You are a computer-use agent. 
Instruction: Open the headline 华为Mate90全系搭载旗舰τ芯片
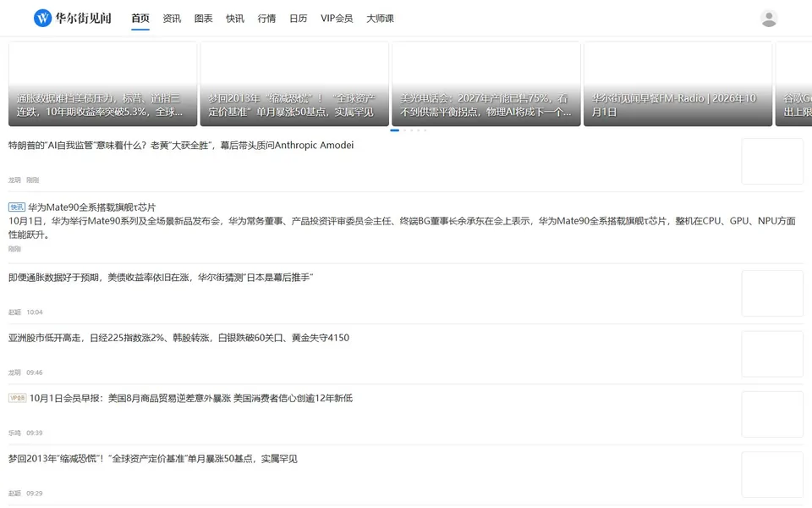point(91,207)
